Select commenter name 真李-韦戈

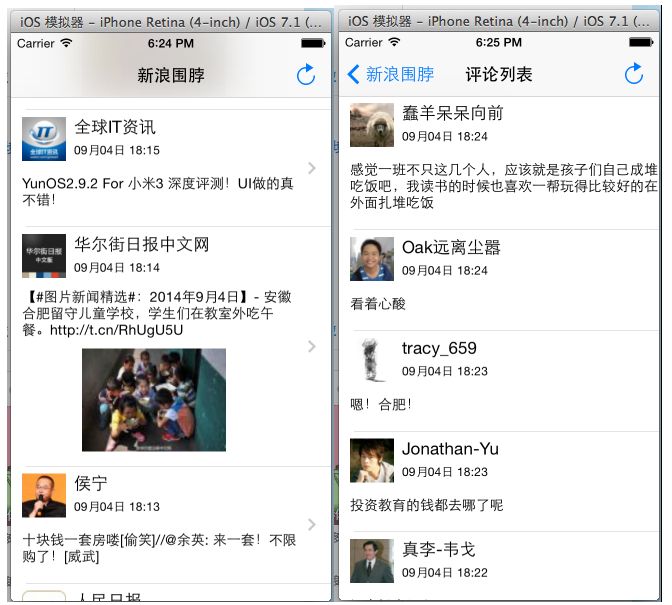click(439, 549)
